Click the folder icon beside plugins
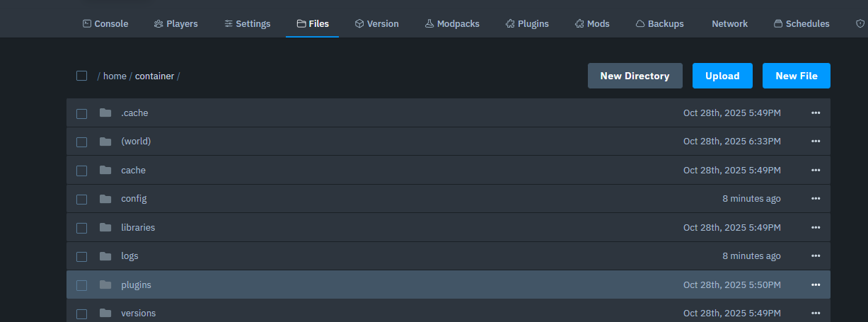This screenshot has height=322, width=868. pyautogui.click(x=106, y=284)
